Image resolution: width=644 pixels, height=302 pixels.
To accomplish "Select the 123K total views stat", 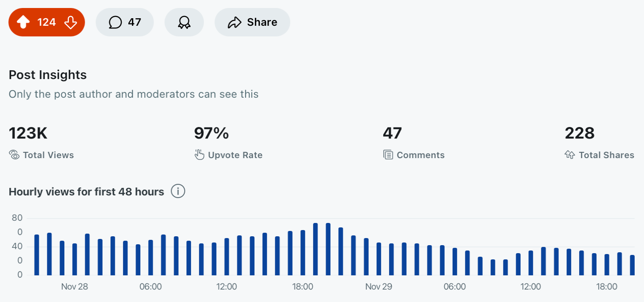I will [x=28, y=133].
